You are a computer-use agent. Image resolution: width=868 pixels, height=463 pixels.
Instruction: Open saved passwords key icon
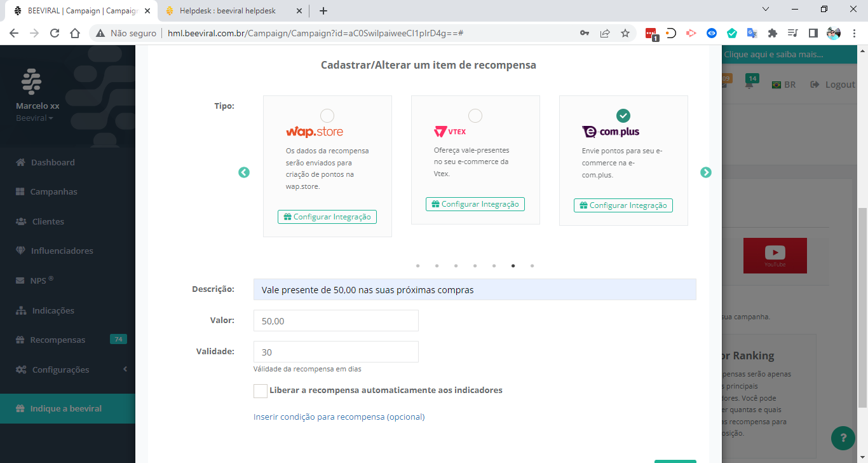(585, 33)
